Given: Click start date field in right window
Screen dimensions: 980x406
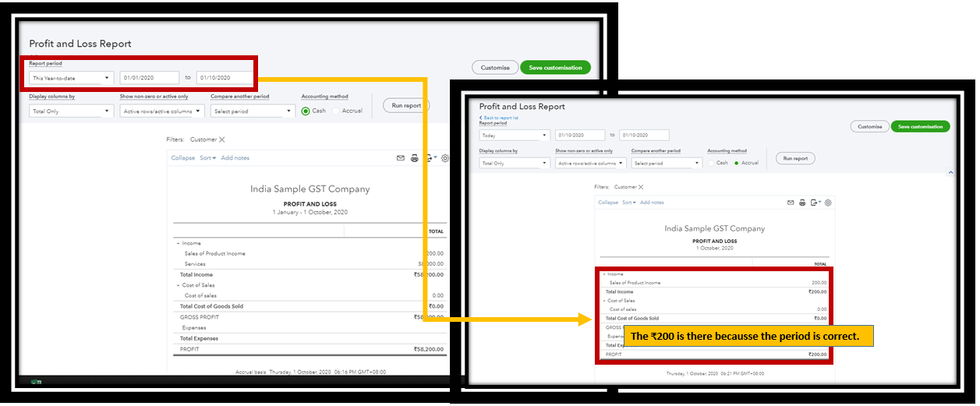Looking at the screenshot, I should point(580,135).
